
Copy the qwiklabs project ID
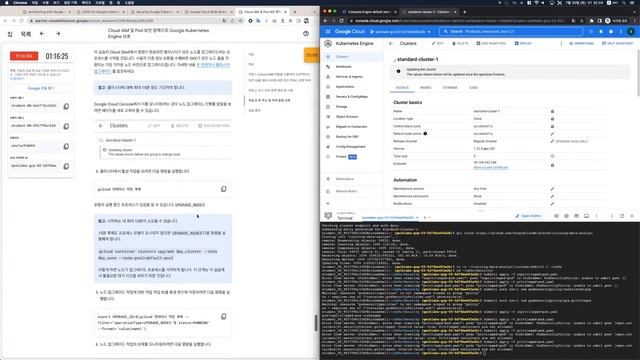pyautogui.click(x=66, y=166)
